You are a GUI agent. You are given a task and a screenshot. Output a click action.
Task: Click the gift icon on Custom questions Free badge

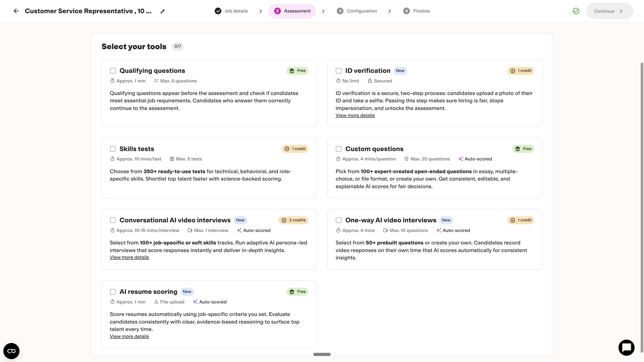tap(518, 149)
